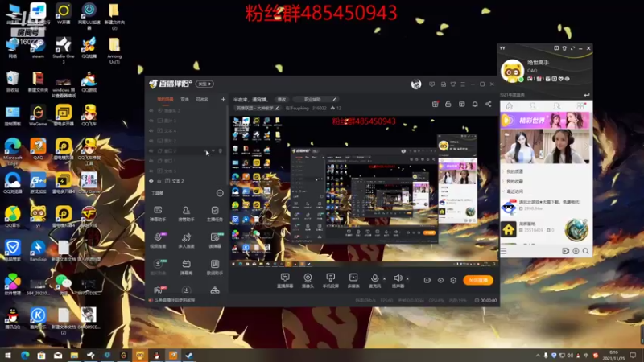Toggle visibility eye of 摄像头 2 source
Image resolution: width=644 pixels, height=362 pixels.
tap(151, 111)
